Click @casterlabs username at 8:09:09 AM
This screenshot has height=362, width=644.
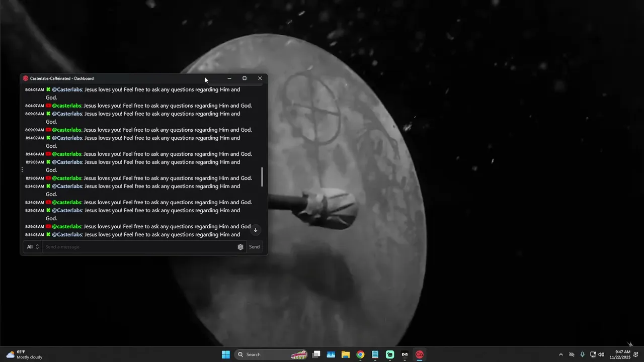pos(67,130)
